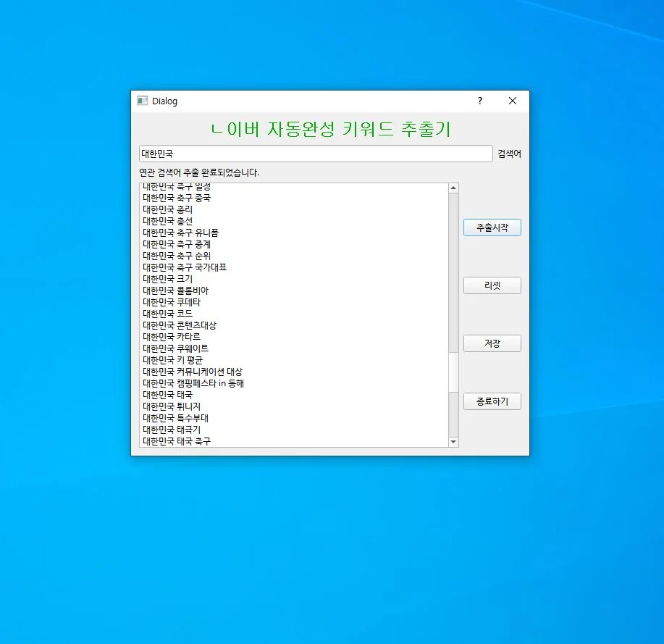Click the Dialog window icon in title bar
This screenshot has height=644, width=664.
[x=142, y=101]
